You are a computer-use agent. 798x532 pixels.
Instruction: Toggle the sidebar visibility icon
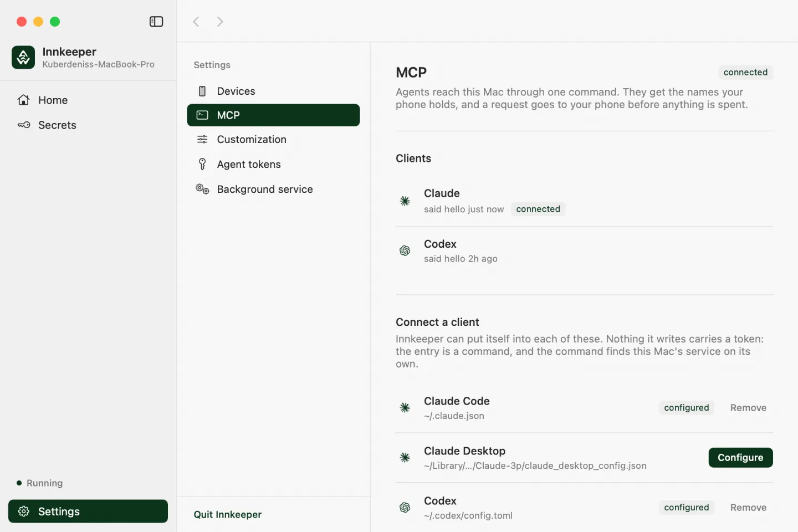(x=156, y=22)
